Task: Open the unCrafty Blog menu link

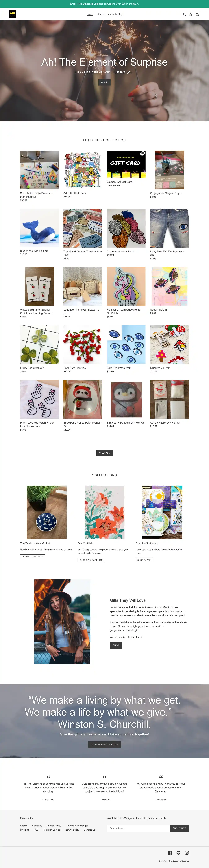Action: coord(115,14)
